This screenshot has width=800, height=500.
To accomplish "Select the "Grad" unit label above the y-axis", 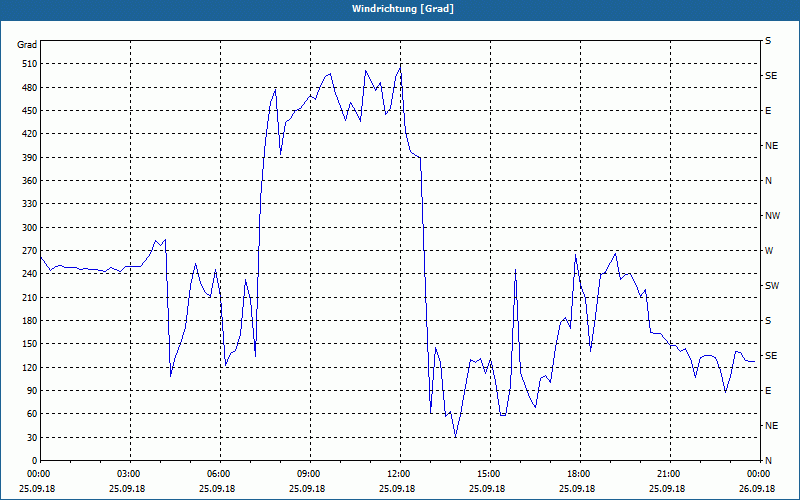I will 27,45.
